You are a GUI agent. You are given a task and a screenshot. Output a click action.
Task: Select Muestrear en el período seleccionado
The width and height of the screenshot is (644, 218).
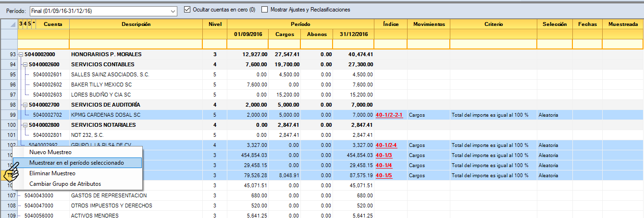click(x=76, y=163)
